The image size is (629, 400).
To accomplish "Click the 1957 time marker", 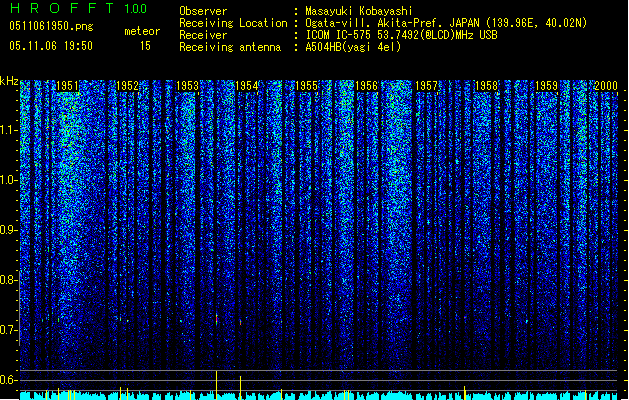I will click(x=426, y=86).
